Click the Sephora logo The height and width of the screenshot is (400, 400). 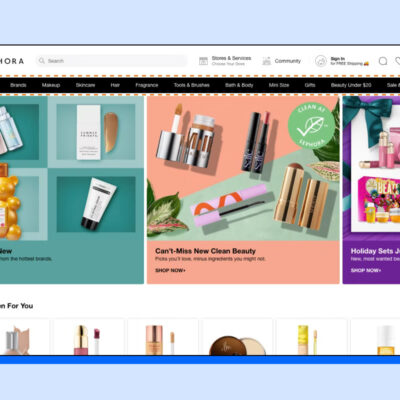12,61
